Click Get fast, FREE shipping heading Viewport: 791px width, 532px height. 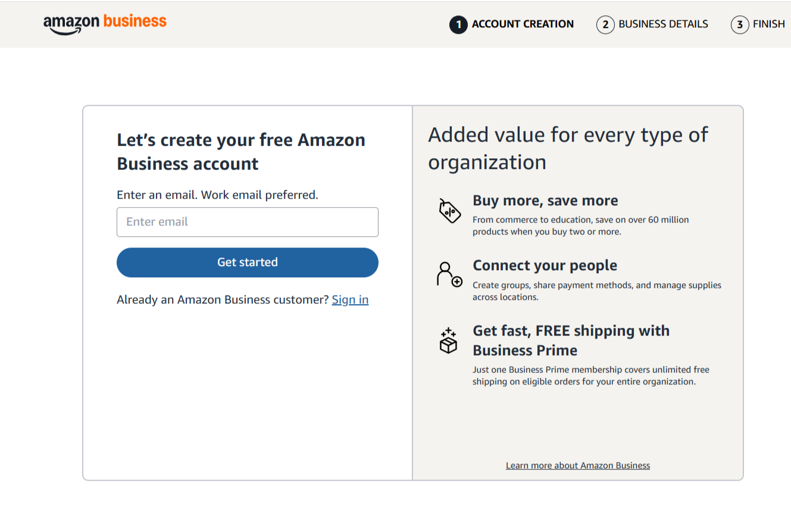(571, 340)
